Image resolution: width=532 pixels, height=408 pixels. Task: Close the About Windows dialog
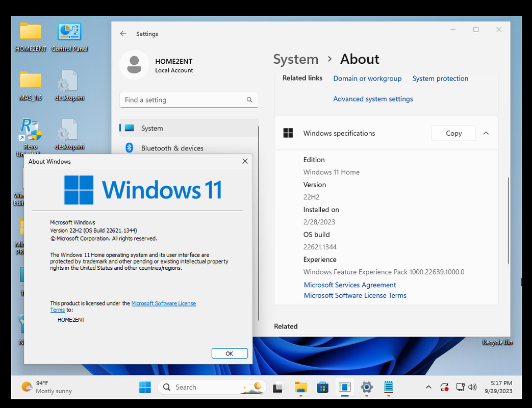(245, 161)
